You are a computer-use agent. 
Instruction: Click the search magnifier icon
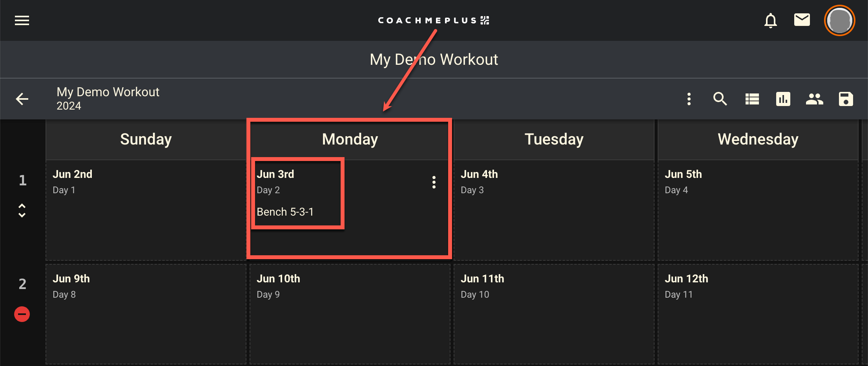click(720, 99)
